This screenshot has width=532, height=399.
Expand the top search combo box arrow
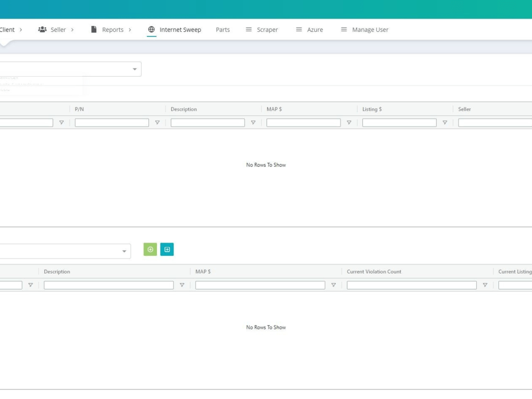[135, 69]
